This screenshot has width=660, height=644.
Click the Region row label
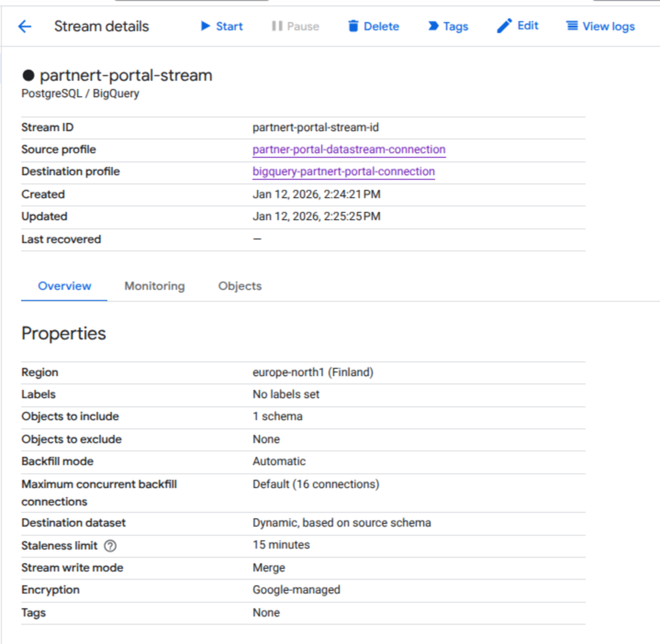(40, 372)
